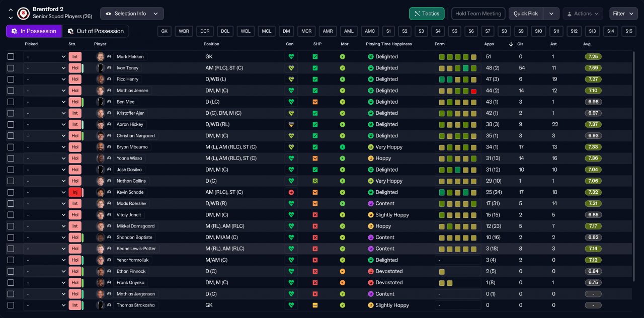Expand the Filter dropdown
The width and height of the screenshot is (644, 318).
point(623,14)
